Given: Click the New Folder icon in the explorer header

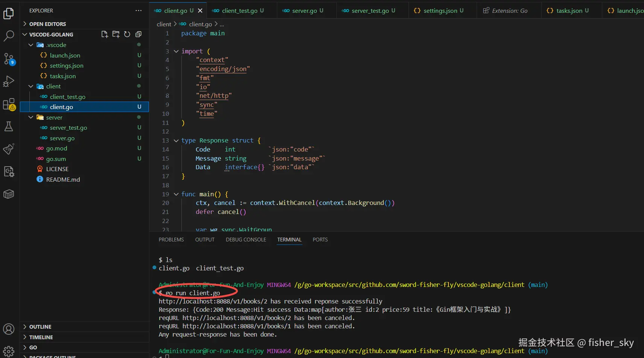Looking at the screenshot, I should click(x=116, y=34).
